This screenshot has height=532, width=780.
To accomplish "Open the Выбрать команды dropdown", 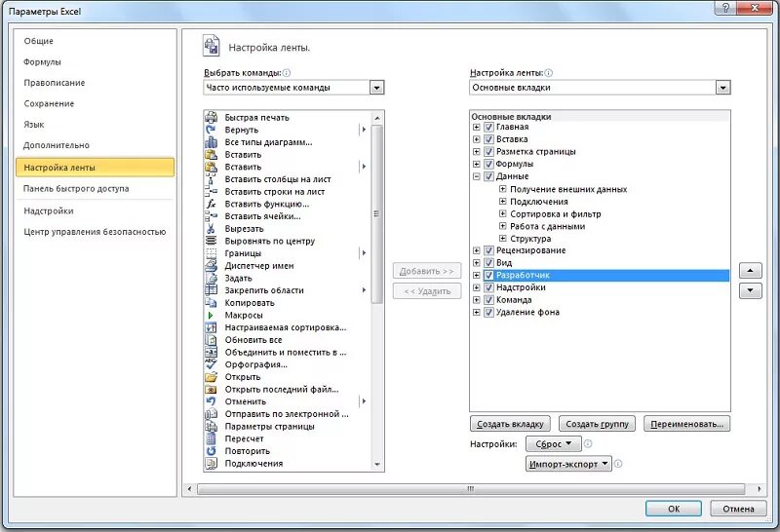I will [376, 88].
